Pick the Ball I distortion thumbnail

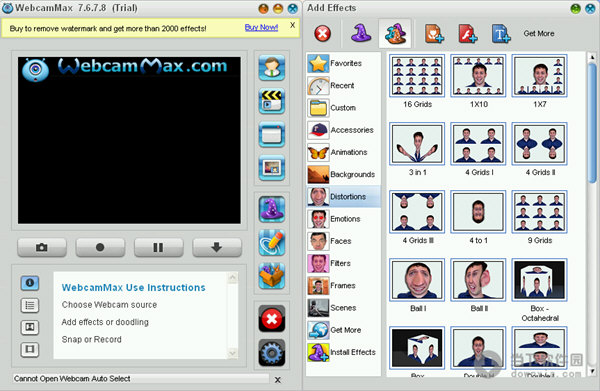(x=417, y=280)
